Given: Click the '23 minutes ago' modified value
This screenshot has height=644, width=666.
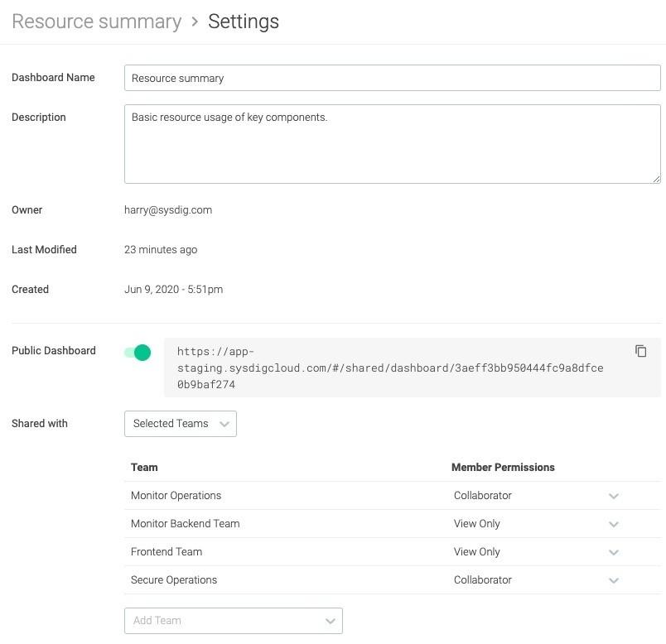Looking at the screenshot, I should tap(161, 250).
